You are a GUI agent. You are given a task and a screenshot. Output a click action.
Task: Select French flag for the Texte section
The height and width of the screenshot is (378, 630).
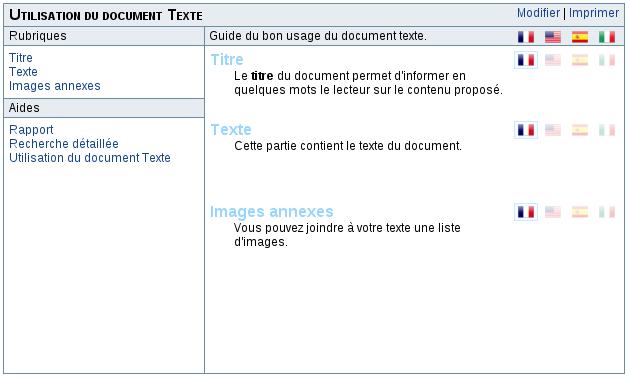(526, 130)
